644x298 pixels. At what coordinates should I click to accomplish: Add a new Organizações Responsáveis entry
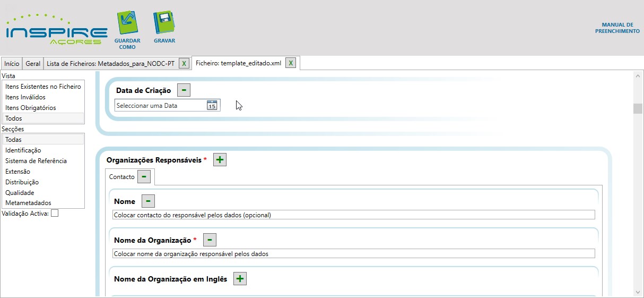point(220,159)
